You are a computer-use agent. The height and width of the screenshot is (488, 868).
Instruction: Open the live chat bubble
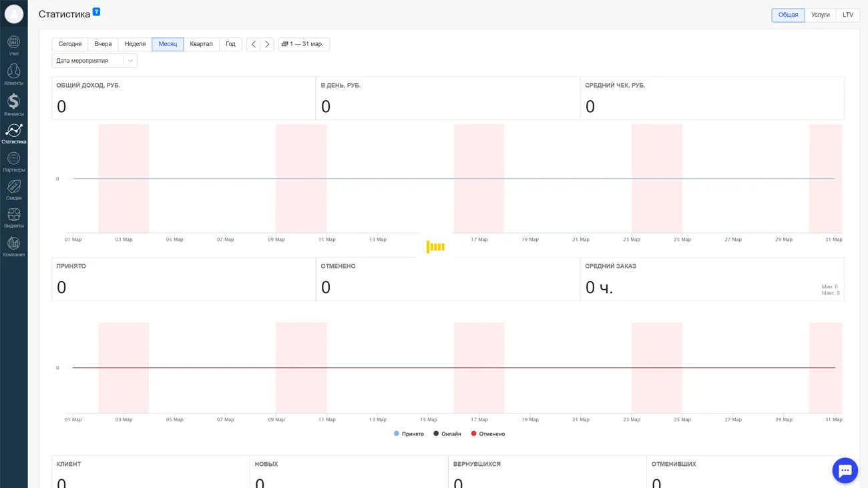point(845,471)
